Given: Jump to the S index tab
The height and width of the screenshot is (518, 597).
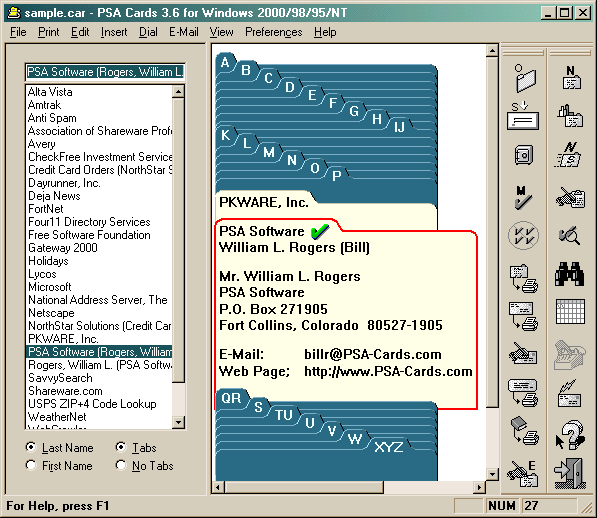Looking at the screenshot, I should [x=259, y=407].
